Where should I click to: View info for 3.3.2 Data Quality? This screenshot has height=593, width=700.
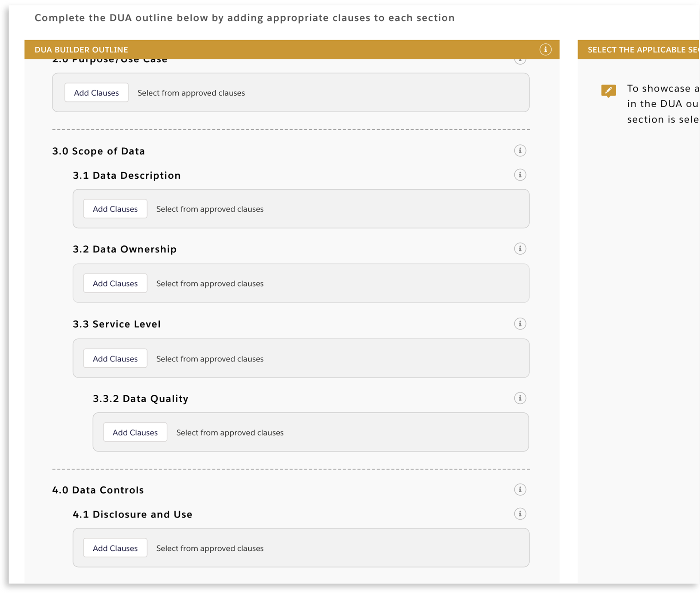[x=520, y=398]
